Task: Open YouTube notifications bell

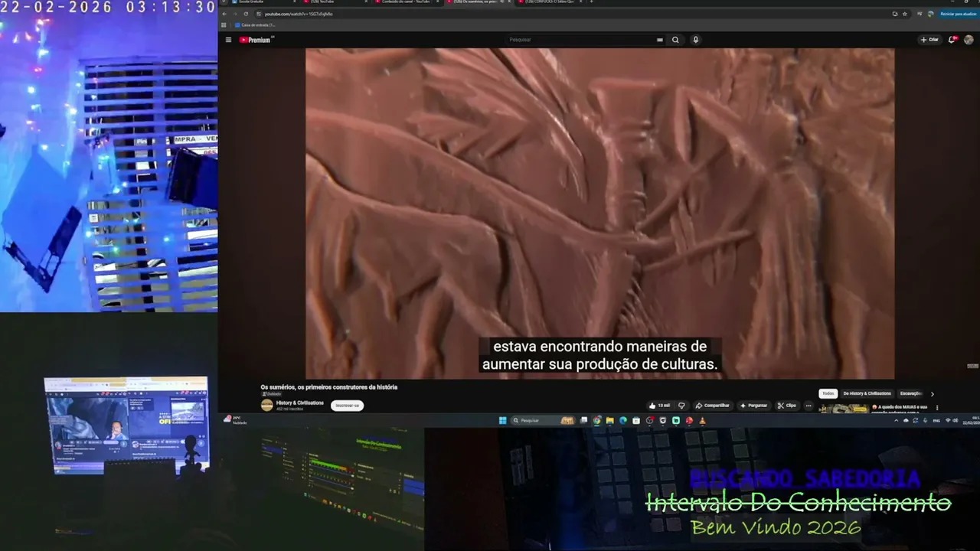Action: [x=952, y=40]
